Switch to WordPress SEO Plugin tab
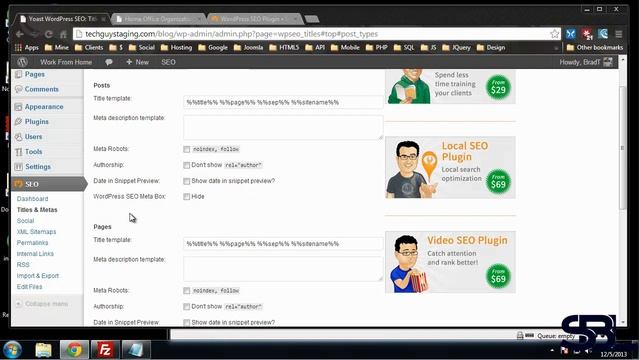The width and height of the screenshot is (640, 360). (x=254, y=19)
